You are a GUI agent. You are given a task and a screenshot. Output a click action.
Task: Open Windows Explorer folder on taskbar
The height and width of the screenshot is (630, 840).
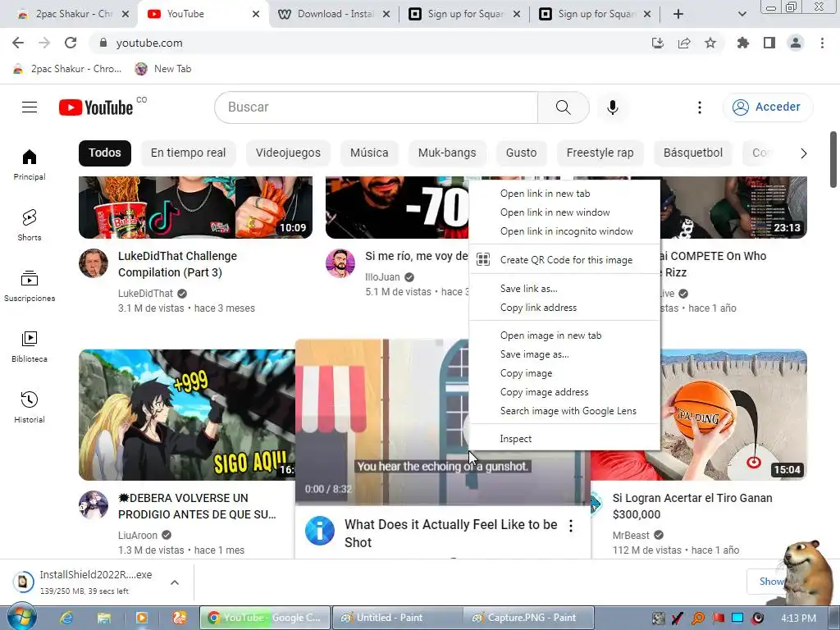pos(104,618)
